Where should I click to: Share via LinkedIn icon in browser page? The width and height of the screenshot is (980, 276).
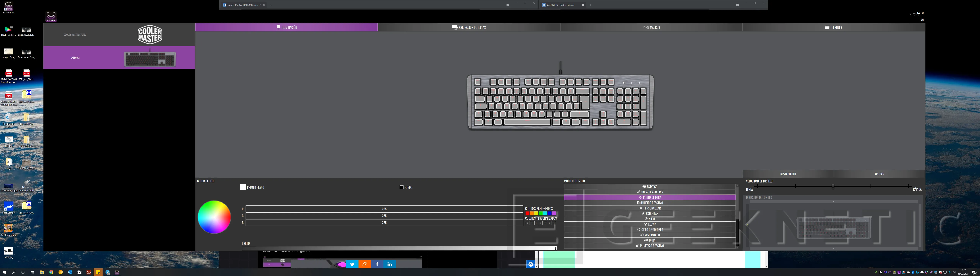pos(390,264)
